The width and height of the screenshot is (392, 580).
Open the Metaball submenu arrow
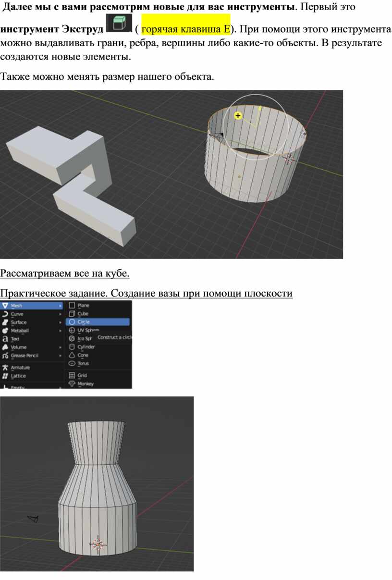tap(61, 331)
